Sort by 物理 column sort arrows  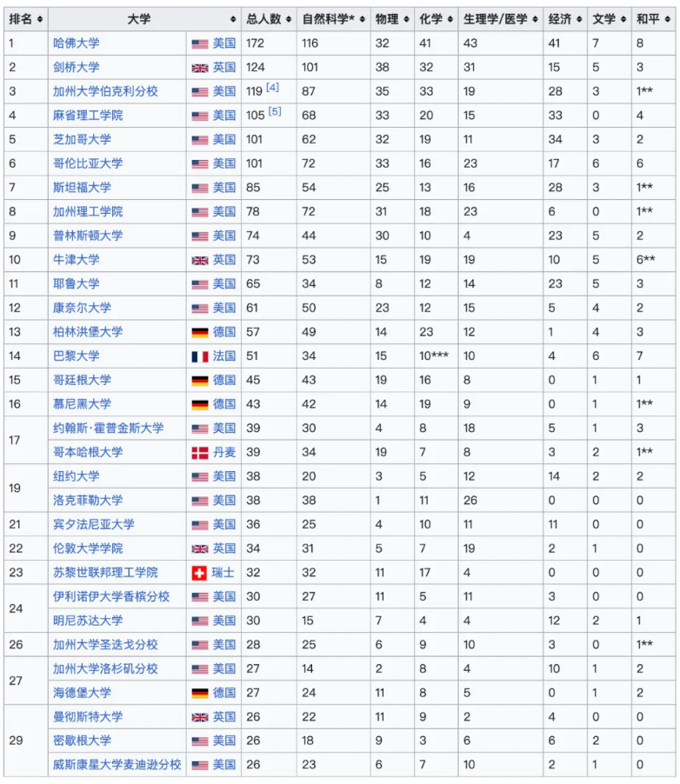coord(406,19)
